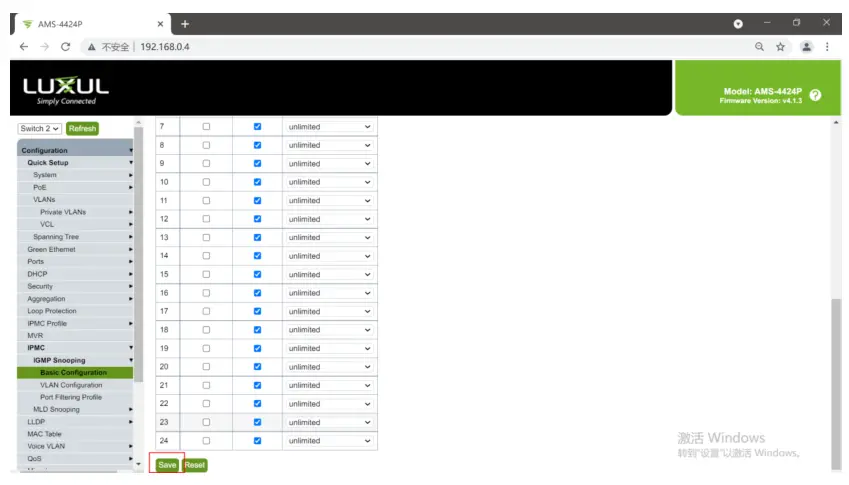Screen dimensions: 849x485
Task: Click the browser forward arrow
Action: [44, 47]
